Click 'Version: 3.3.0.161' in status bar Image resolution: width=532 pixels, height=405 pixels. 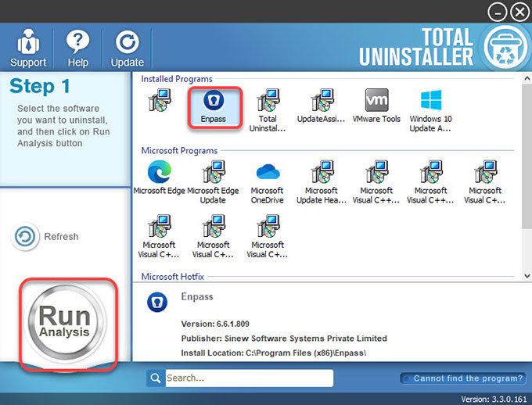494,400
